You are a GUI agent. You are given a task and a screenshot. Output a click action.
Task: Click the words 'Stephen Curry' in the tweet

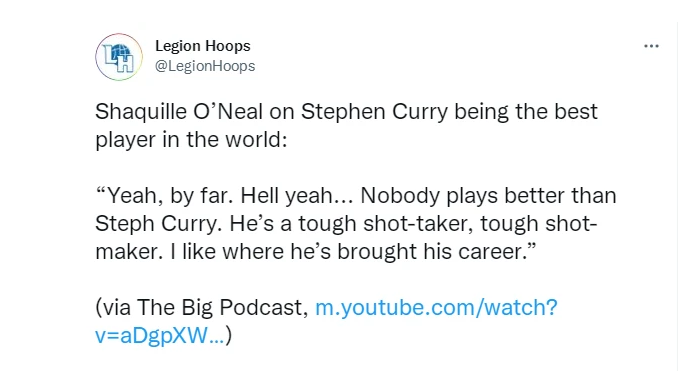(x=375, y=111)
